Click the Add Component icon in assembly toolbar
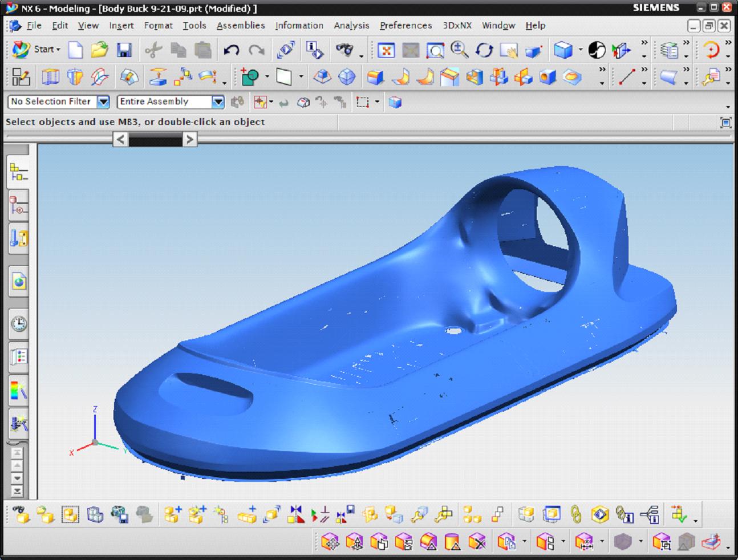738x560 pixels. (173, 514)
